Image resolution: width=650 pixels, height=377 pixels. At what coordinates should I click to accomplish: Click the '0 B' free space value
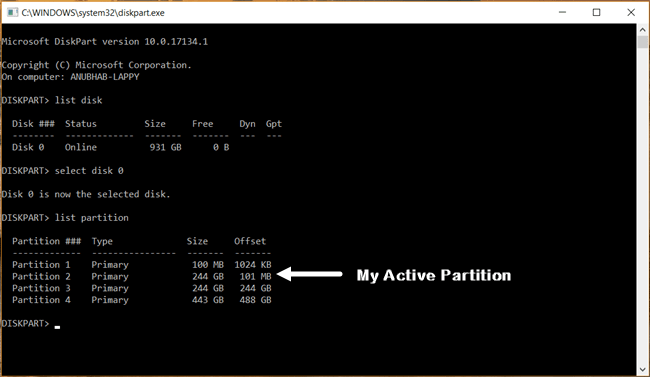(221, 147)
